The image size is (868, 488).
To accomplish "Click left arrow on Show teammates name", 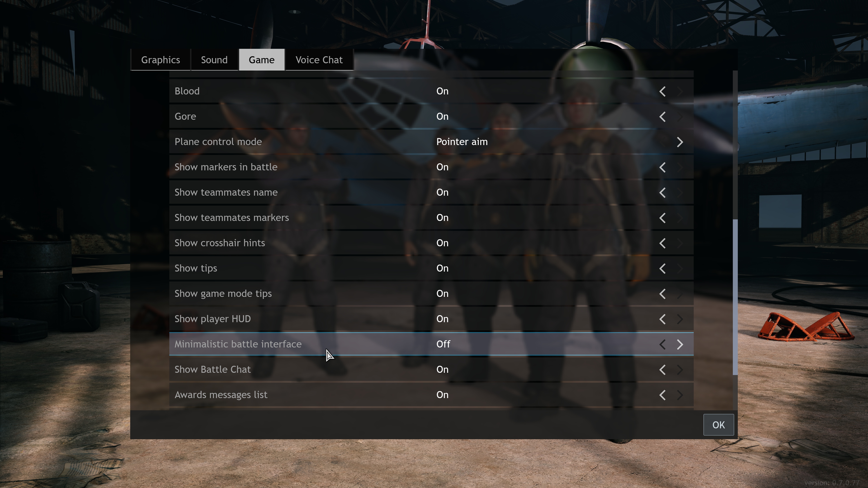I will 663,192.
